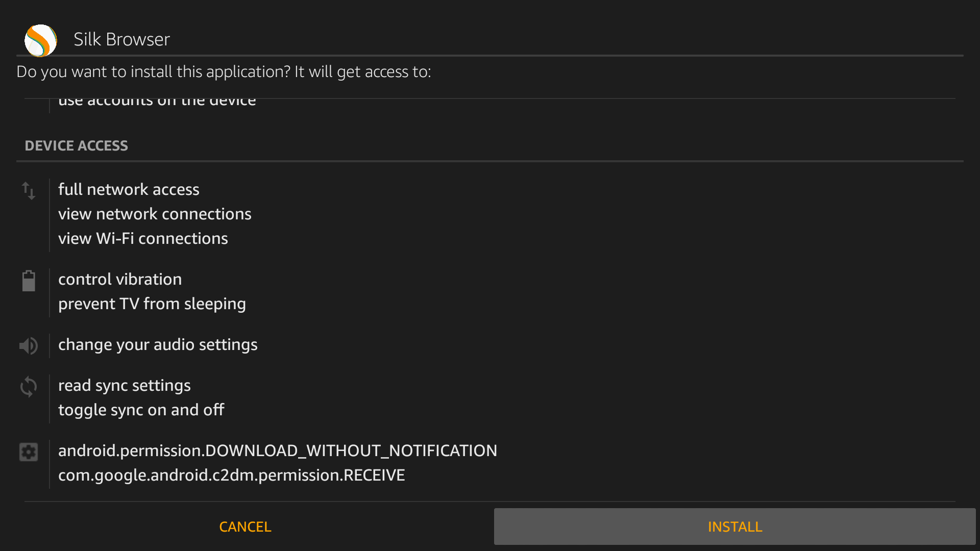Click the speaker audio settings icon
The image size is (980, 551).
point(29,346)
